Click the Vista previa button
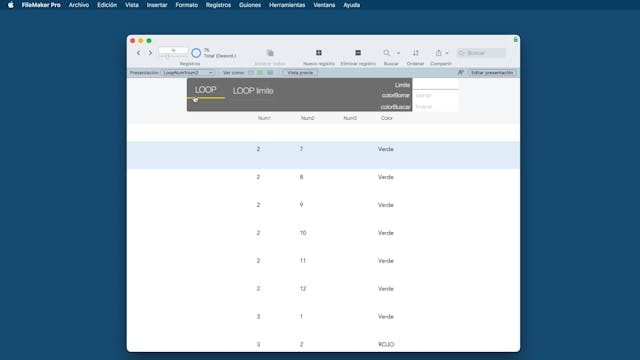640x360 pixels. [x=300, y=73]
